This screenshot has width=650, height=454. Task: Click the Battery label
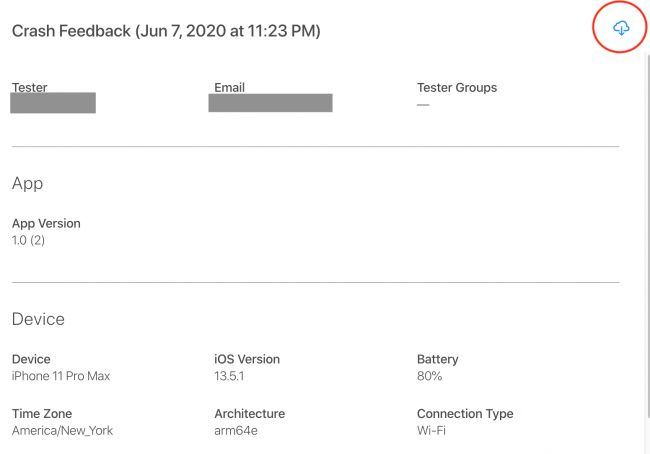click(438, 359)
